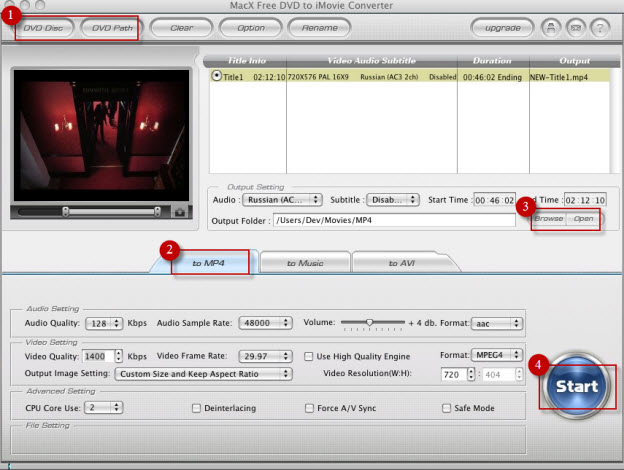Click the video preview thumbnail
624x470 pixels.
(x=101, y=135)
